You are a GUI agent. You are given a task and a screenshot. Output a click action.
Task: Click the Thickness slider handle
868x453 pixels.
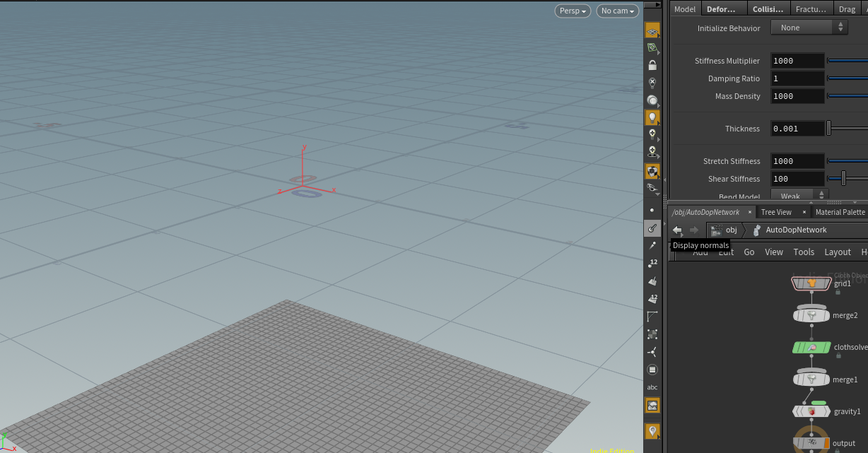click(829, 129)
